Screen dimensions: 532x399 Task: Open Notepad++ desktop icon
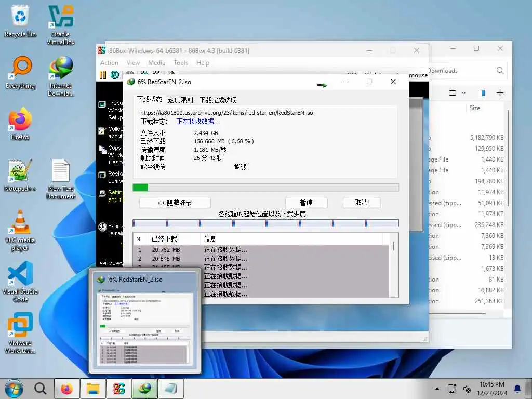pyautogui.click(x=20, y=175)
